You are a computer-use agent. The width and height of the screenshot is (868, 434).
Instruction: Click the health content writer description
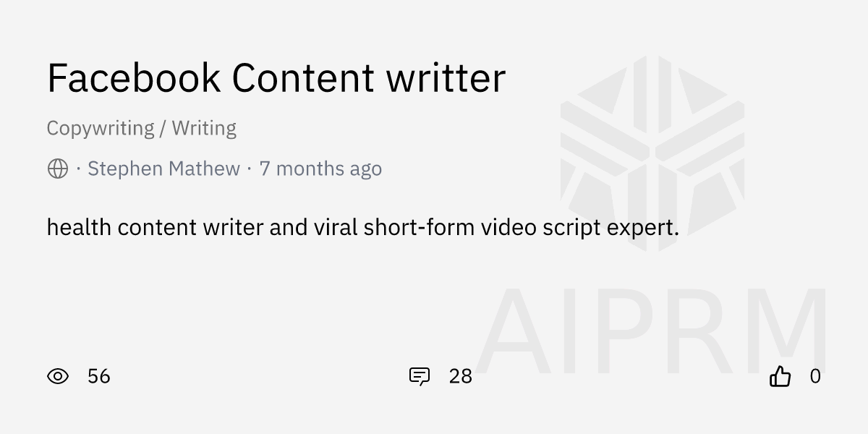tap(363, 228)
